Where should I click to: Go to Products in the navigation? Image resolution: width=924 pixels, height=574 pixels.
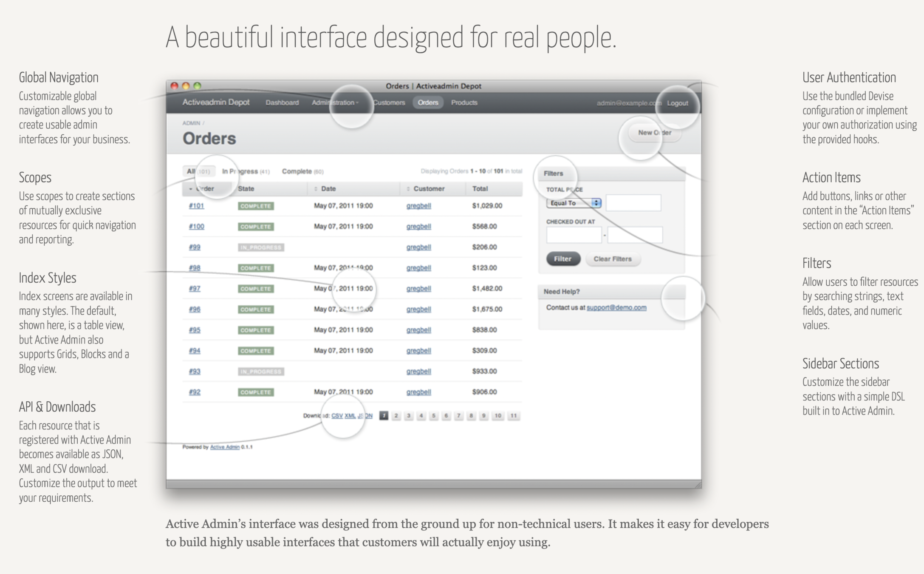(x=464, y=102)
